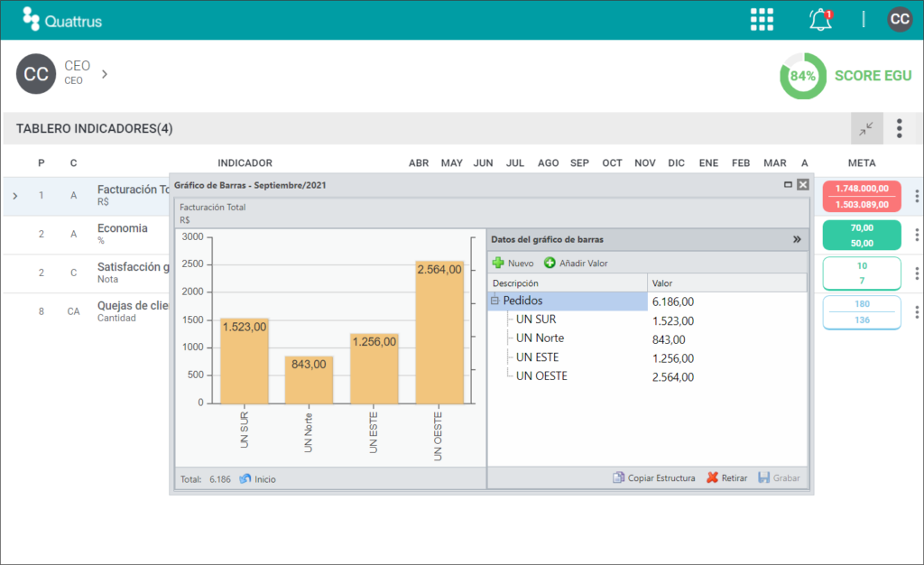Open the Facturación row three-dot menu
Screen dimensions: 924x565
point(917,196)
